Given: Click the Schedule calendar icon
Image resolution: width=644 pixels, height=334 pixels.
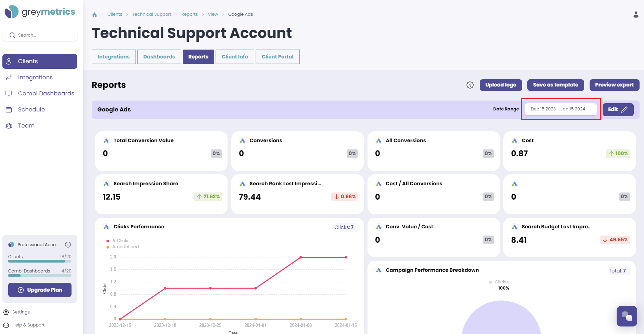Looking at the screenshot, I should (9, 109).
